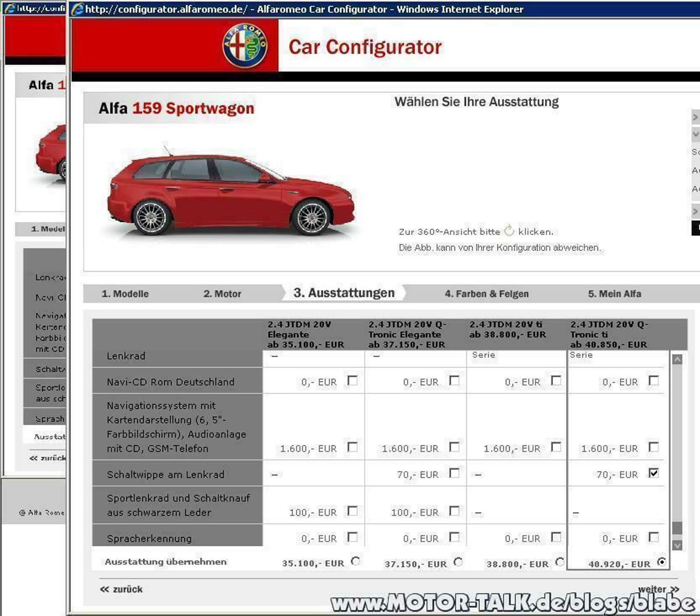Enable 1.600 EUR Navigationssystem for Q-Tronic ti
The width and height of the screenshot is (700, 616).
(654, 447)
